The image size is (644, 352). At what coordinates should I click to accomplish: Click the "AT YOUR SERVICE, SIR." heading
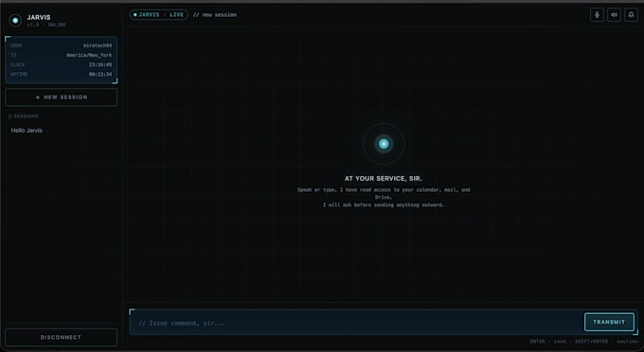(384, 179)
